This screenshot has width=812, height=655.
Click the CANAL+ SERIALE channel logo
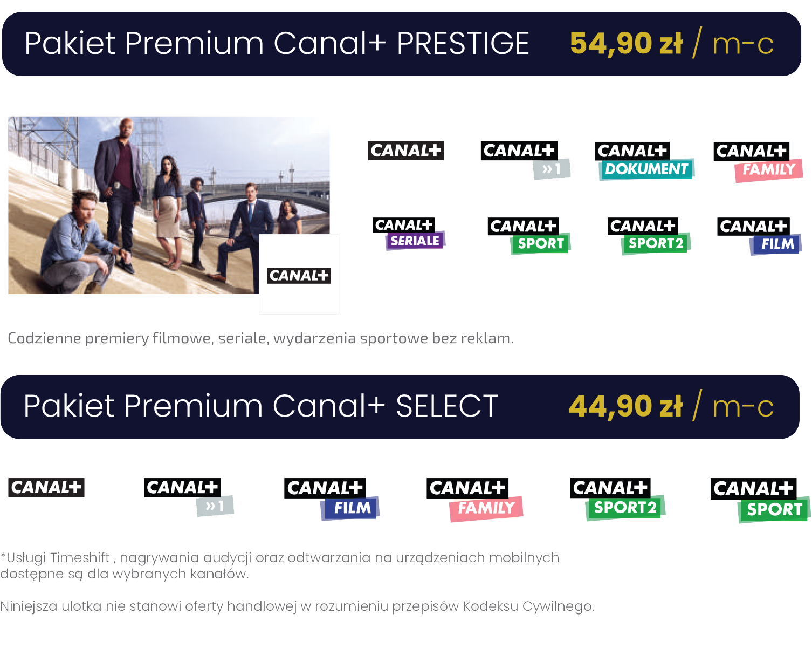tap(409, 233)
